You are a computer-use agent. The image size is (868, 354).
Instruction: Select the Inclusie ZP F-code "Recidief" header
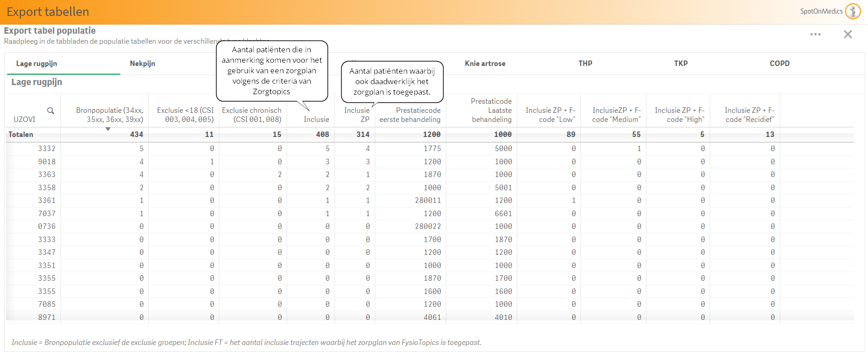[x=749, y=115]
